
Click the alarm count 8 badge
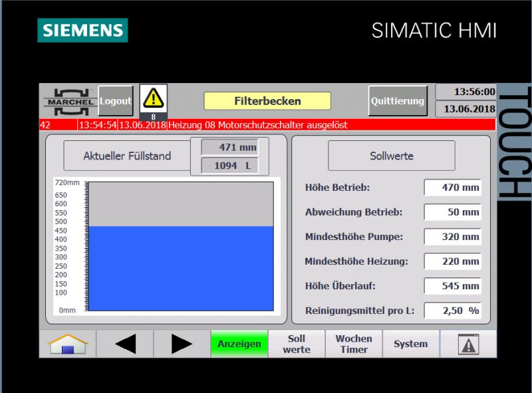pos(154,117)
